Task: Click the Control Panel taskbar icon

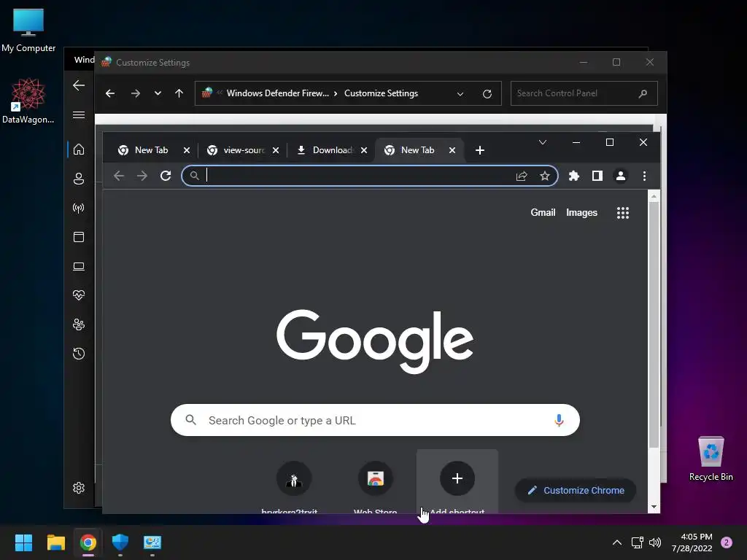Action: [152, 542]
